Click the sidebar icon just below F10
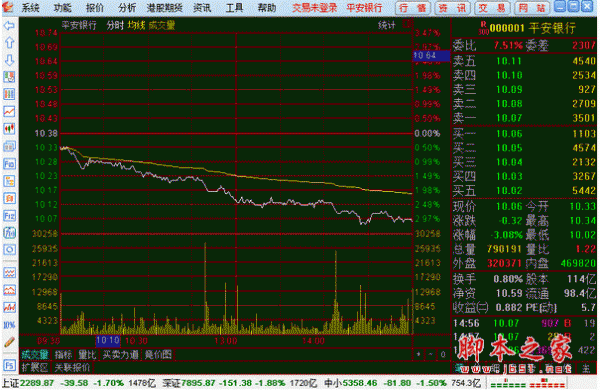The image size is (600, 390). point(9,181)
